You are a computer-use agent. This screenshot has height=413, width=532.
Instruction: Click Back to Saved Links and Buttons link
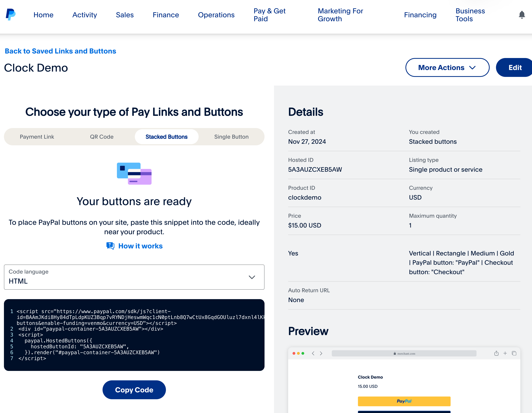[x=60, y=51]
